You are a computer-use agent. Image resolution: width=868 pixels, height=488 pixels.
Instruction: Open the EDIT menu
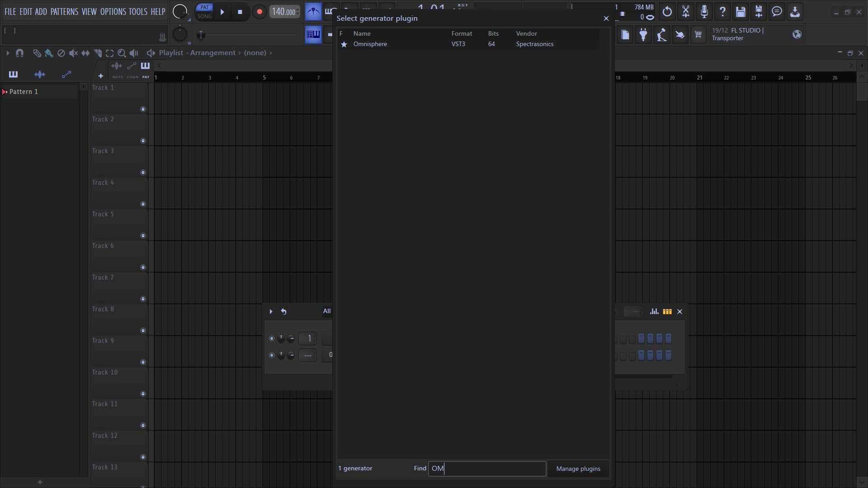[26, 12]
